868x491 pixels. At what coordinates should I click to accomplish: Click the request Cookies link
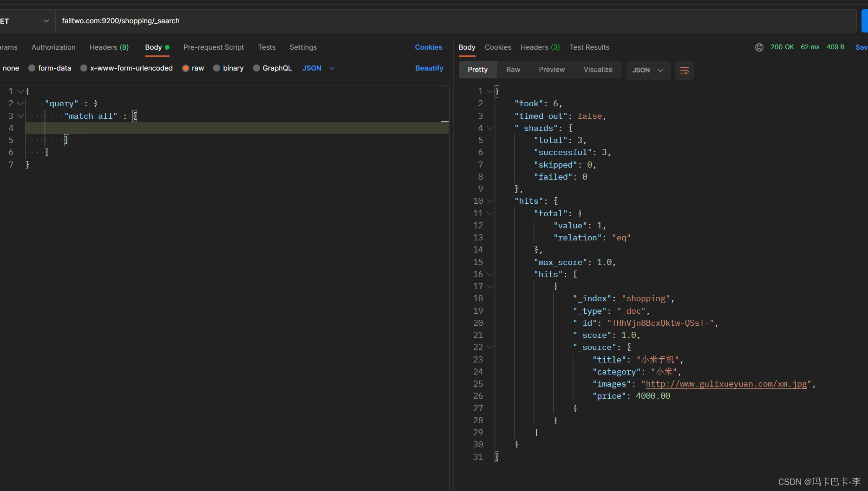point(428,47)
